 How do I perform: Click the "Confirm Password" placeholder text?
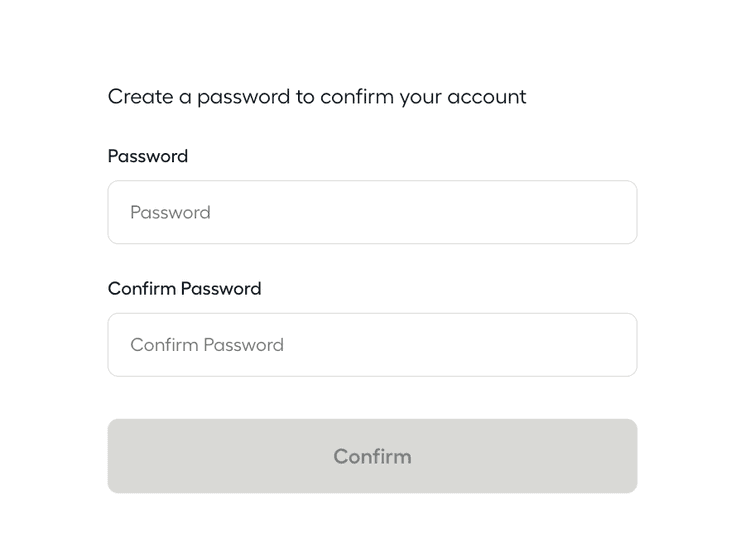[x=207, y=345]
